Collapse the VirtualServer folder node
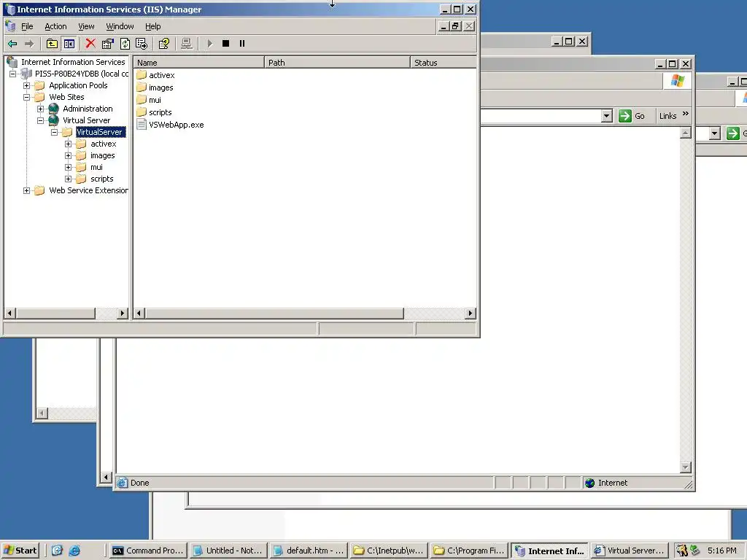The width and height of the screenshot is (747, 560). pos(54,133)
